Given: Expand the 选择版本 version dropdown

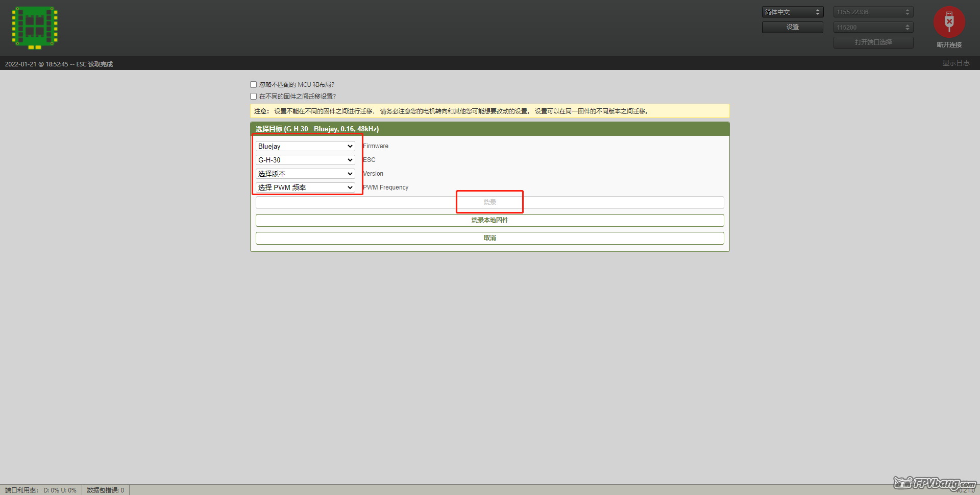Looking at the screenshot, I should click(305, 174).
